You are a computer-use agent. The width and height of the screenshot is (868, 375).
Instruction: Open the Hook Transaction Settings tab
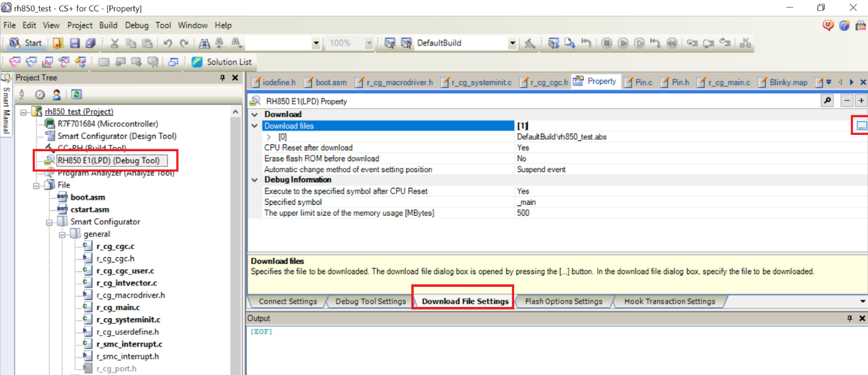point(670,301)
